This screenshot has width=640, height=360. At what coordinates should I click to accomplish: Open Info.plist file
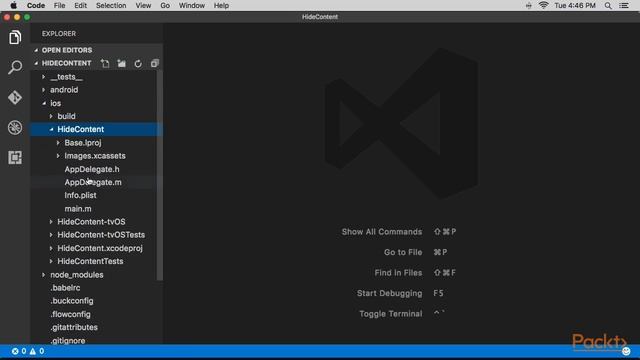(80, 195)
